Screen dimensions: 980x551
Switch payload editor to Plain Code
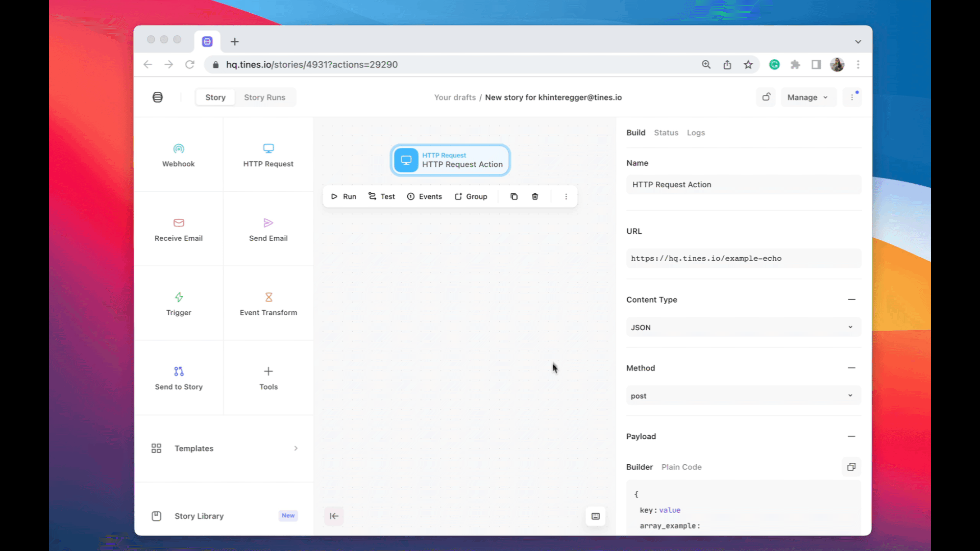click(681, 467)
